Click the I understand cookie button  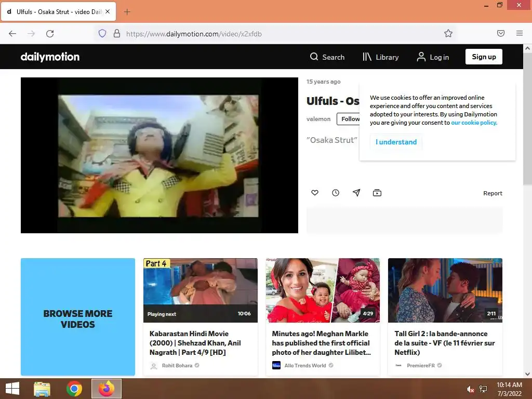coord(396,142)
